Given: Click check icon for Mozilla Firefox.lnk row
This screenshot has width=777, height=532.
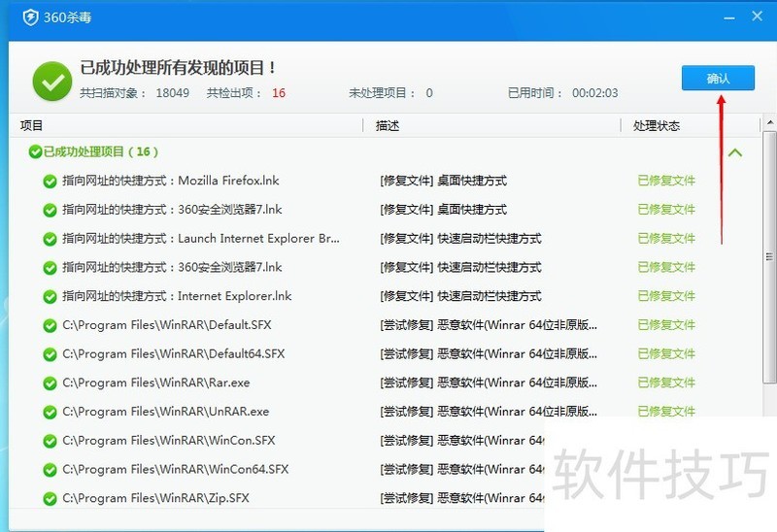Looking at the screenshot, I should [x=50, y=182].
